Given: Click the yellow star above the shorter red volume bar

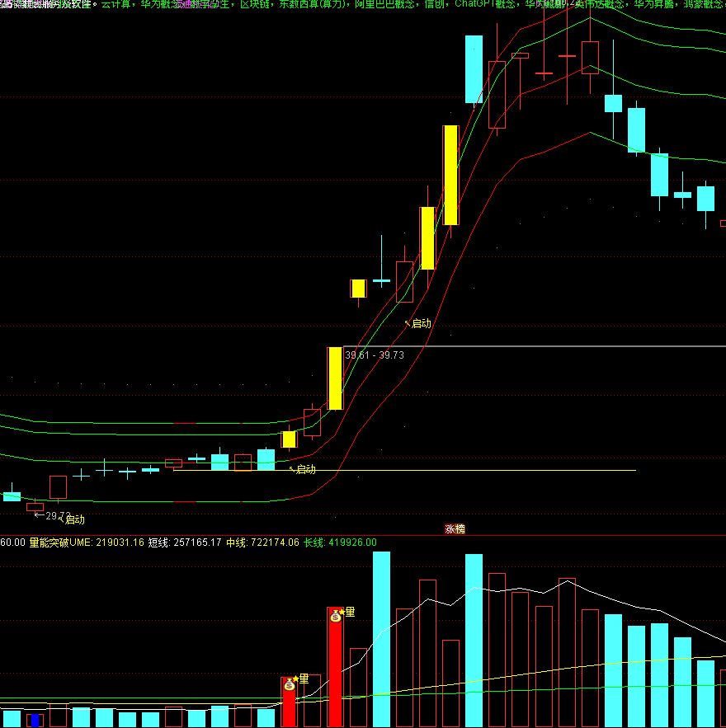Looking at the screenshot, I should pyautogui.click(x=295, y=679).
